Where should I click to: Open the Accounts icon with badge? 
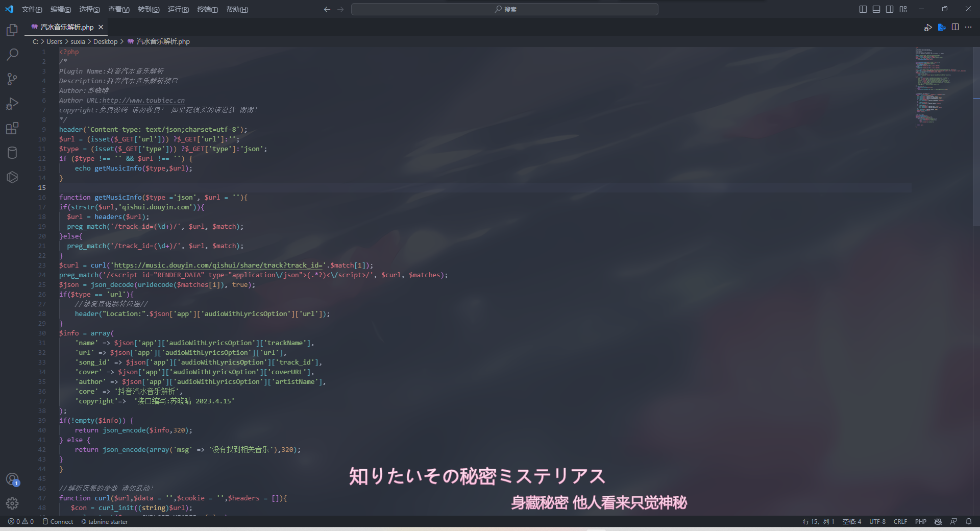[12, 479]
